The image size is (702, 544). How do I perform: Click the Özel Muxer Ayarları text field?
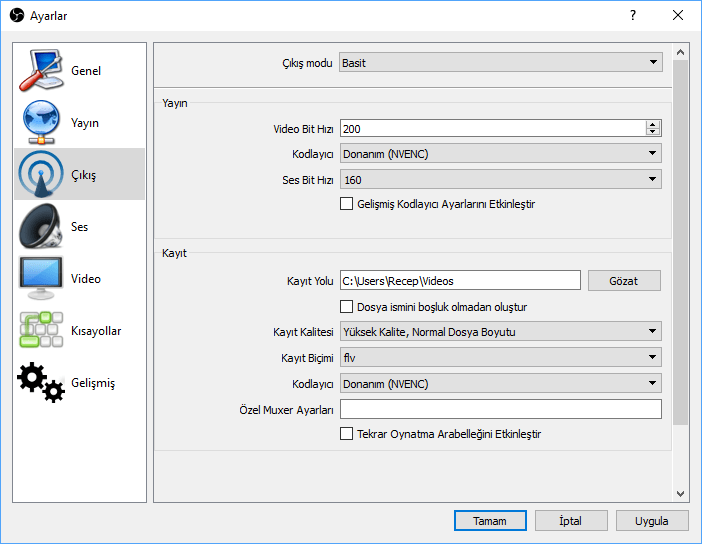500,409
